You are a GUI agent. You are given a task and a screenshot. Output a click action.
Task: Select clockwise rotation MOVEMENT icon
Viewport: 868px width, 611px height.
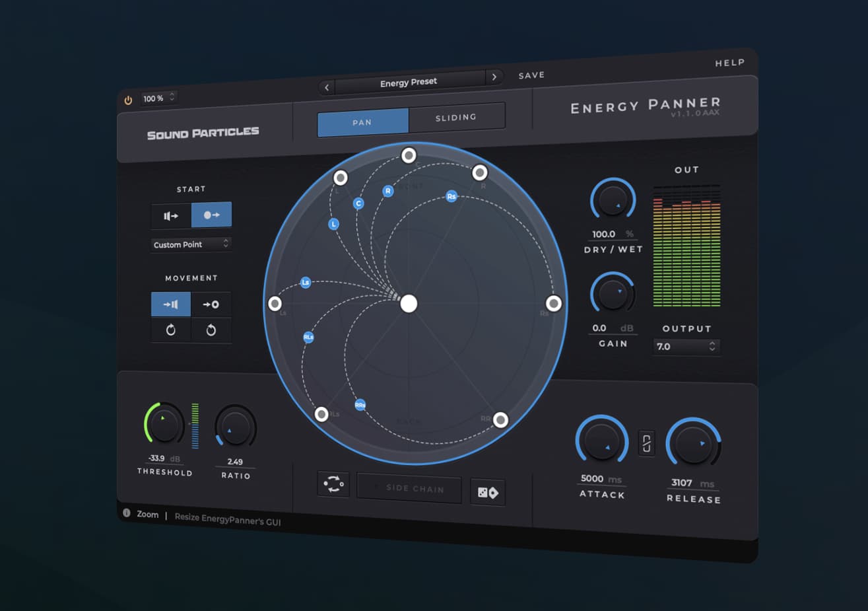171,330
